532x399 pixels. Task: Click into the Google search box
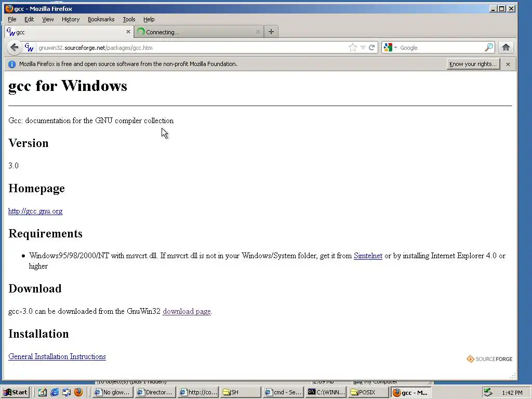pos(441,47)
